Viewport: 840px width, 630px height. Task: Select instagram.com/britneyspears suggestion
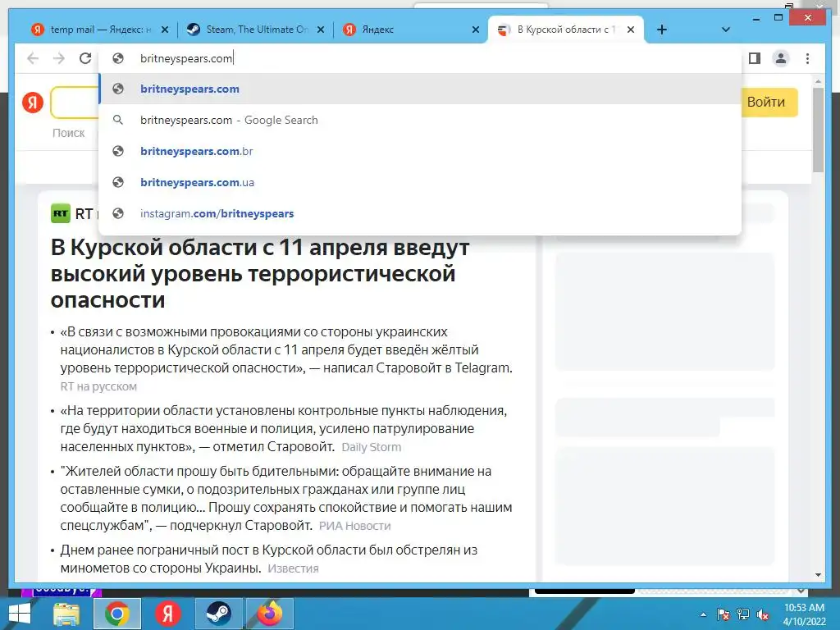click(x=420, y=213)
